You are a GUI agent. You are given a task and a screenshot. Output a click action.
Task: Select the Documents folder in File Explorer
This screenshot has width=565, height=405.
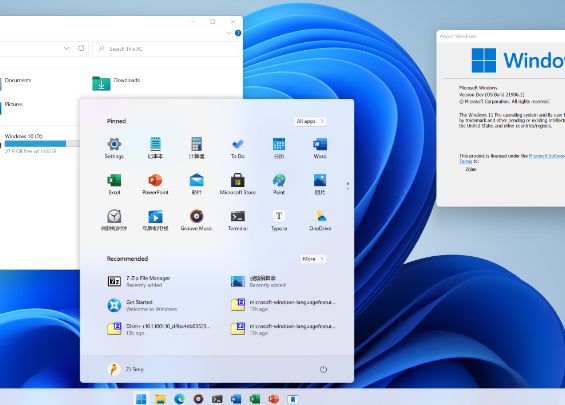16,83
